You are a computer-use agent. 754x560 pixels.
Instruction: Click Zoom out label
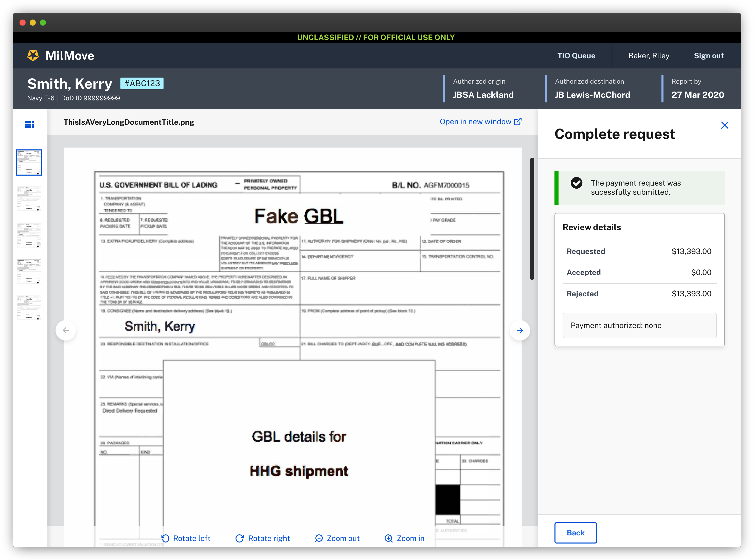[x=343, y=538]
